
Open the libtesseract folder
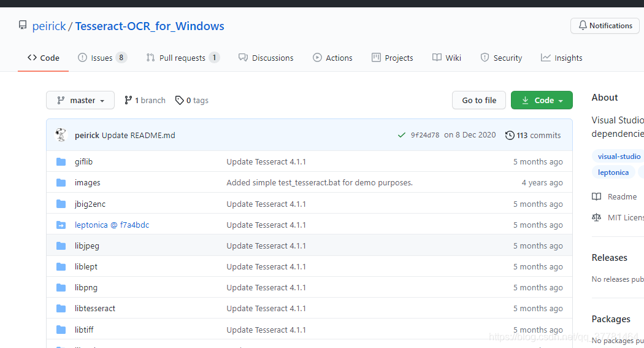[95, 309]
